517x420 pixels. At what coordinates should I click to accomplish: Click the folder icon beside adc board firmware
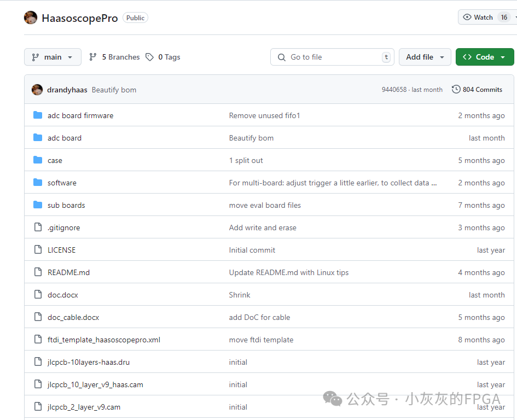click(x=38, y=115)
